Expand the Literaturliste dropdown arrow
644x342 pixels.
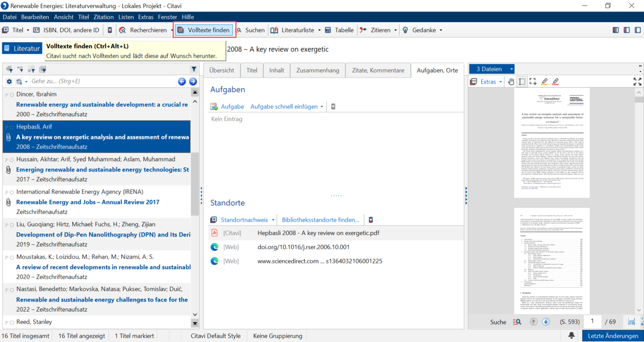(319, 30)
